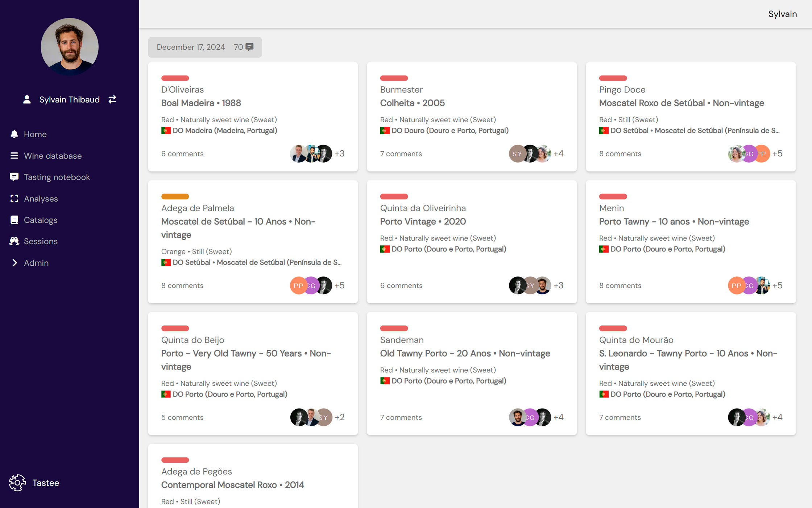
Task: Click the Sylvain Thibaud profile photo
Action: pyautogui.click(x=70, y=47)
